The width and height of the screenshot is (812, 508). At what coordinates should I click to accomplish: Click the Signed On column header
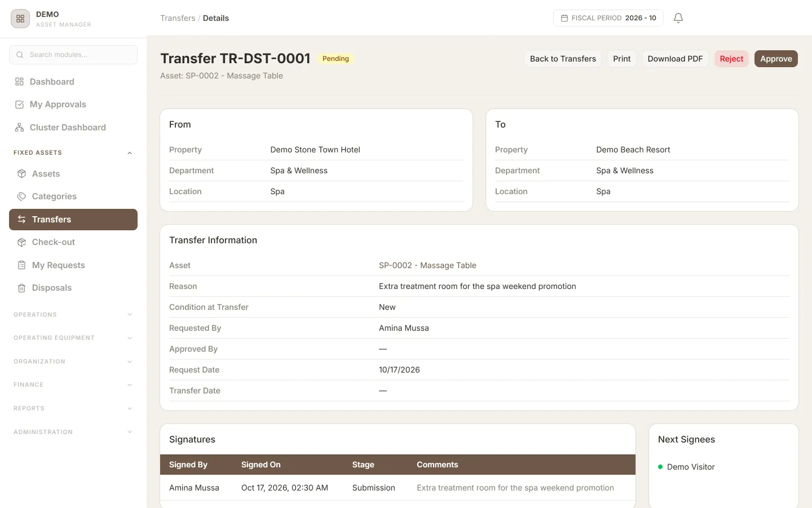pos(261,465)
